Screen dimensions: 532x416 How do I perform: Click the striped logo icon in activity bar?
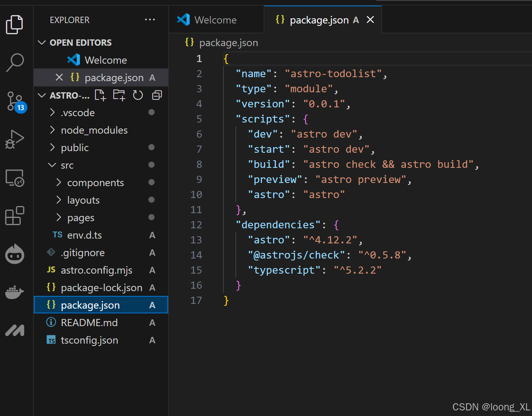(15, 330)
